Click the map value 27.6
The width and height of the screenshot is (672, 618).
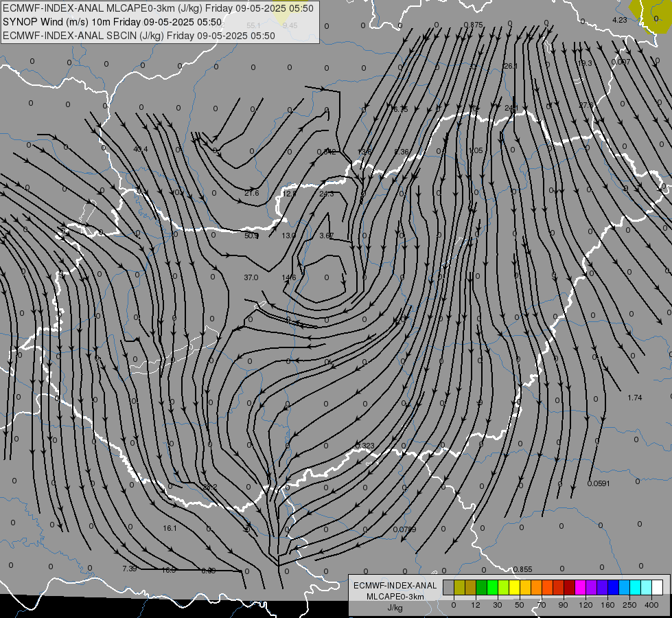click(586, 105)
